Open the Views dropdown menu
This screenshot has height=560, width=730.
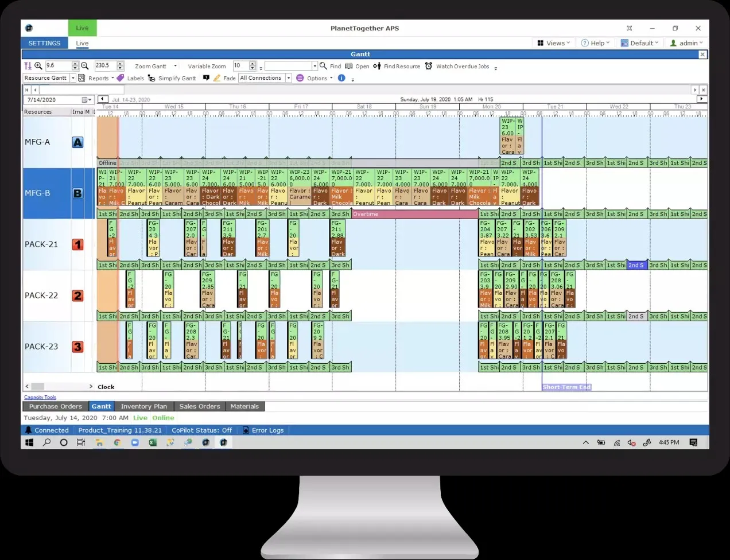[x=554, y=43]
